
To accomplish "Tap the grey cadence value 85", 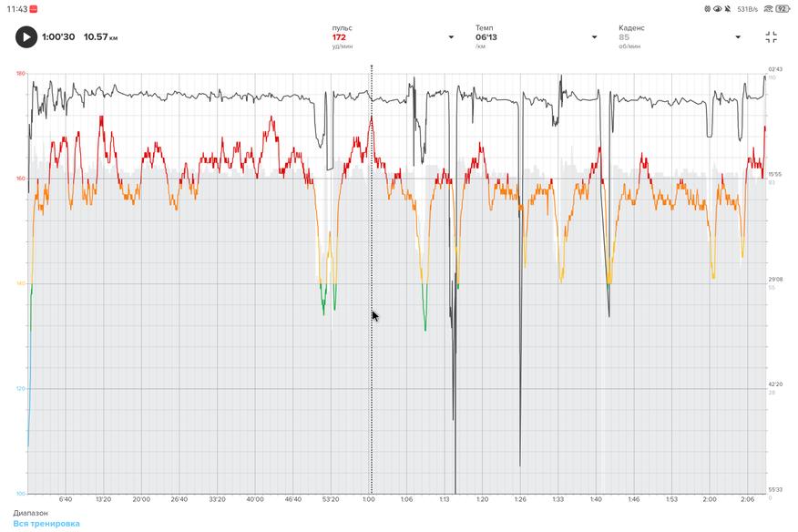I will pos(624,37).
